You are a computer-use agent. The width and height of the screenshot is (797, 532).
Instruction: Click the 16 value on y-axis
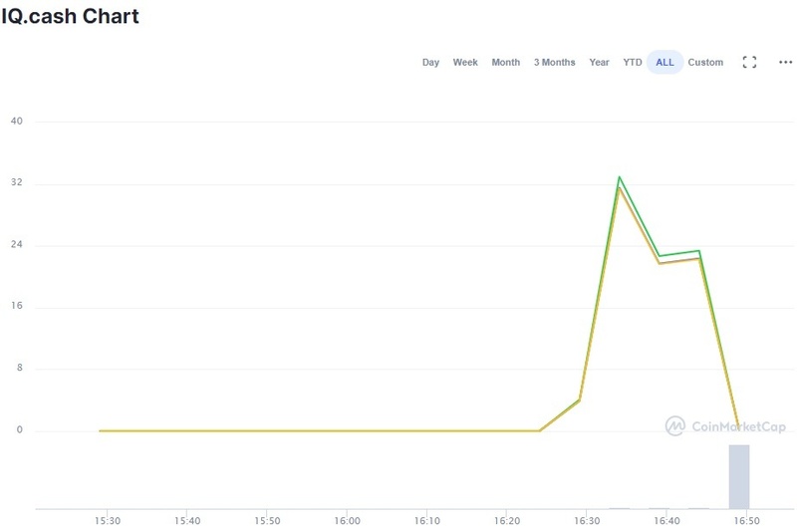coord(17,306)
